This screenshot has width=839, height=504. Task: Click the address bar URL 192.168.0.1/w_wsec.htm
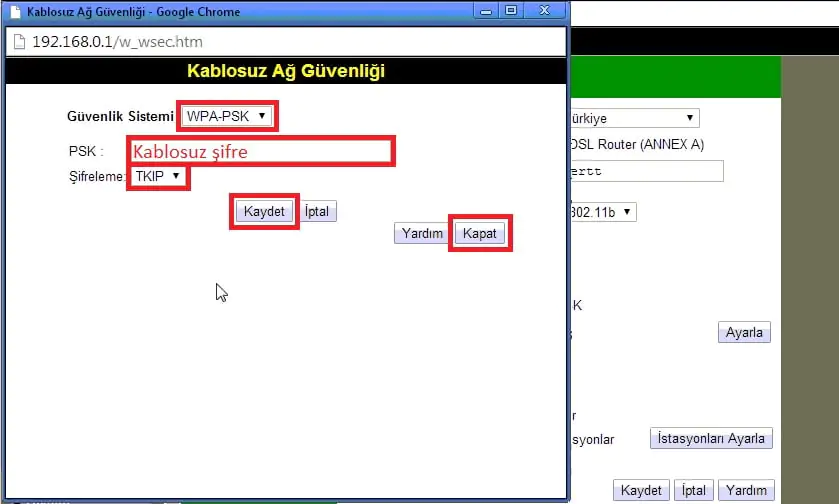(x=117, y=42)
